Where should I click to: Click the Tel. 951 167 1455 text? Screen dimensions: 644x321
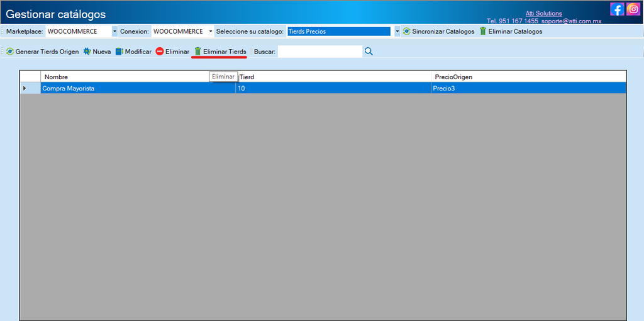[513, 21]
